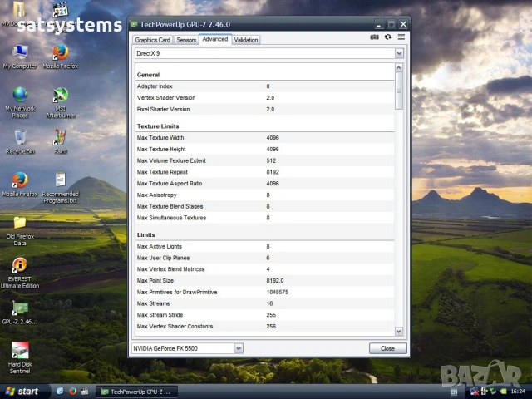Click the media player quick launch icon

(x=85, y=392)
